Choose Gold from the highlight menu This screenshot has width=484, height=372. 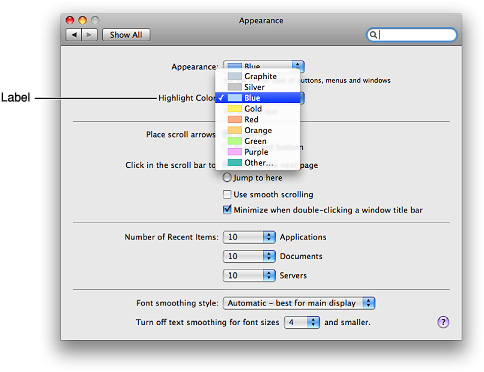tap(258, 109)
